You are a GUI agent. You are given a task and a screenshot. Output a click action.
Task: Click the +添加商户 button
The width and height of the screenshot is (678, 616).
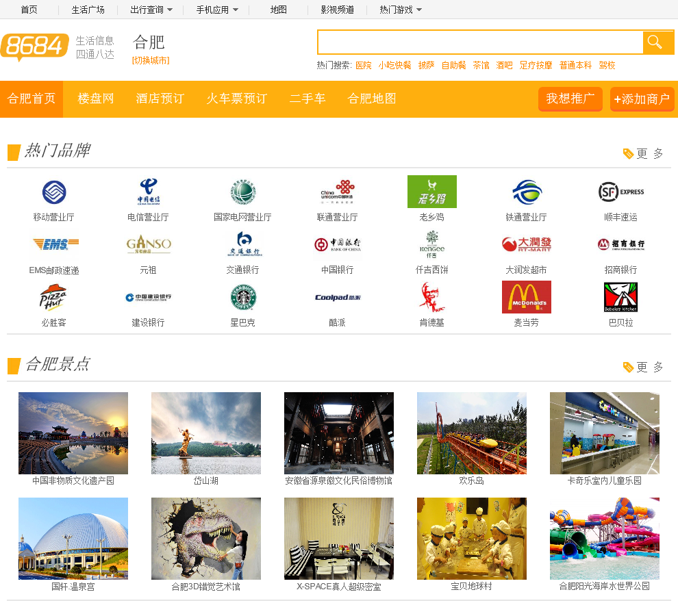point(642,99)
